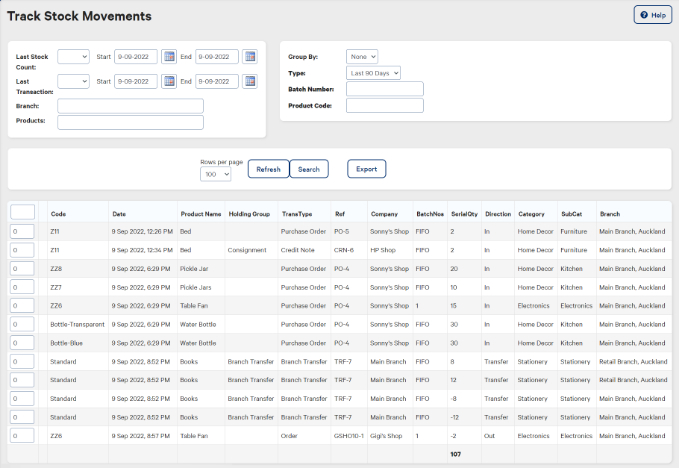Open the CRN-6 credit note reference
The image size is (679, 468).
click(343, 250)
